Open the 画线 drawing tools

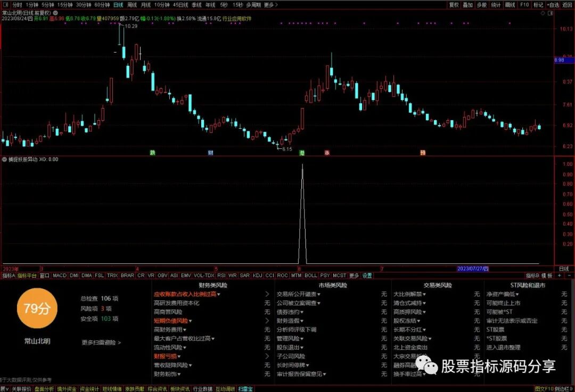[510, 5]
